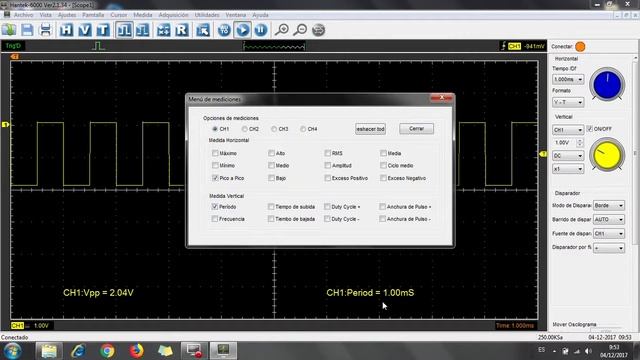The height and width of the screenshot is (360, 640).
Task: Select the CH3 radio button
Action: pyautogui.click(x=273, y=129)
